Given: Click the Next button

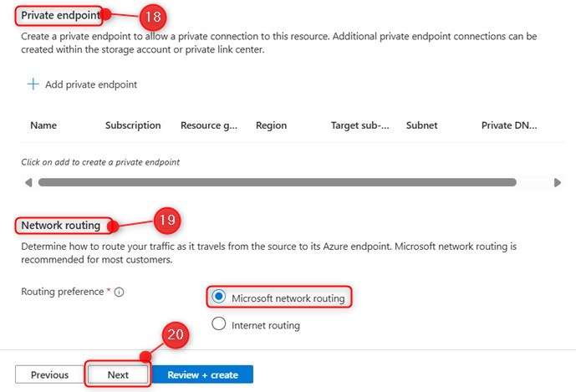Looking at the screenshot, I should click(118, 374).
